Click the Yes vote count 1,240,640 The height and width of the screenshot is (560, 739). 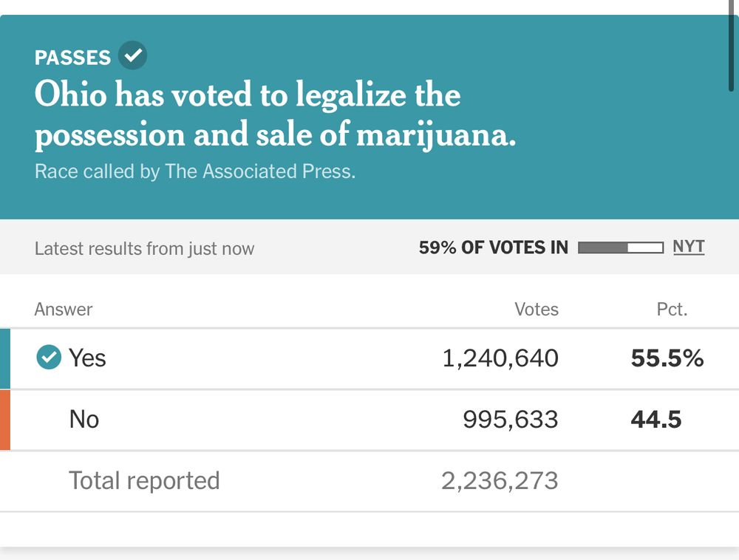pyautogui.click(x=500, y=358)
